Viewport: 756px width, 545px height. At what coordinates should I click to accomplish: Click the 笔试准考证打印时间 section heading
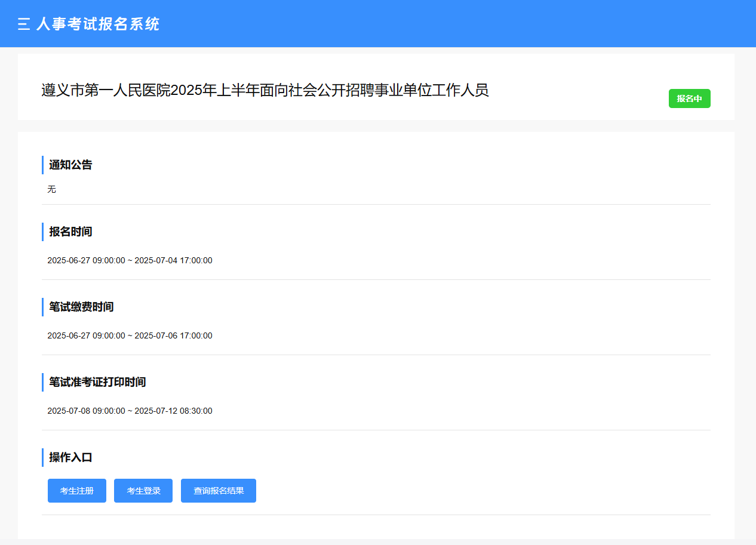pos(97,382)
